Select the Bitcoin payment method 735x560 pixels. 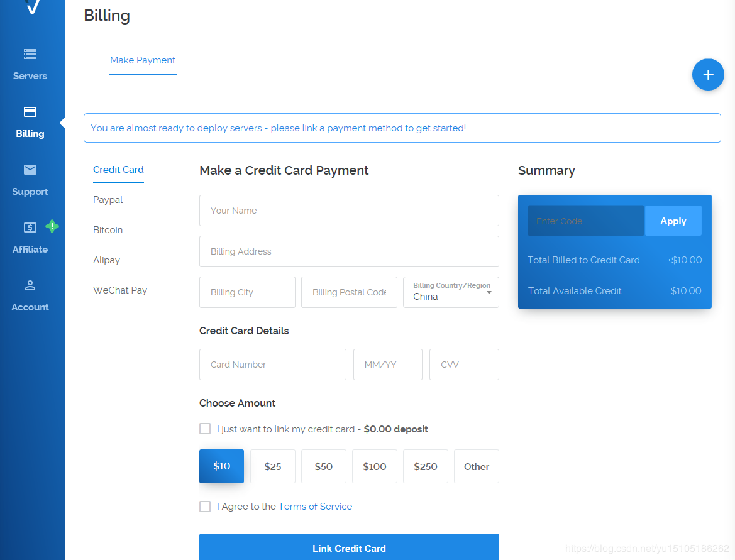[x=108, y=230]
